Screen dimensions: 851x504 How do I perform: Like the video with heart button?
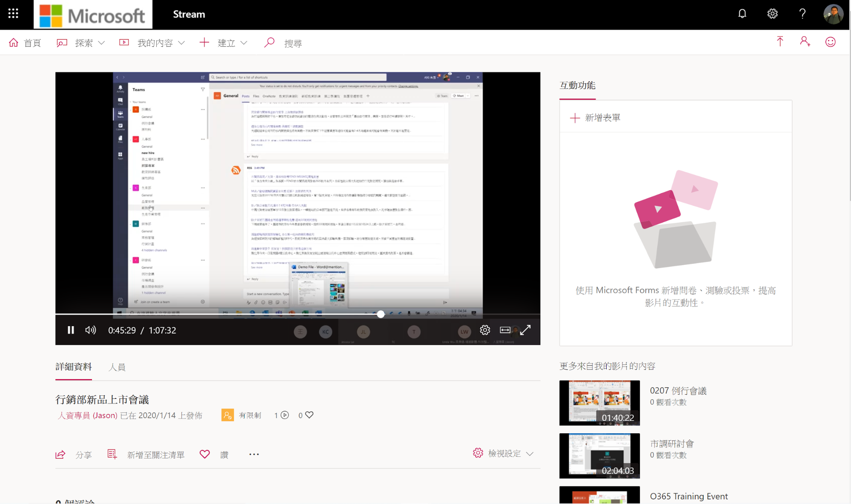tap(205, 454)
